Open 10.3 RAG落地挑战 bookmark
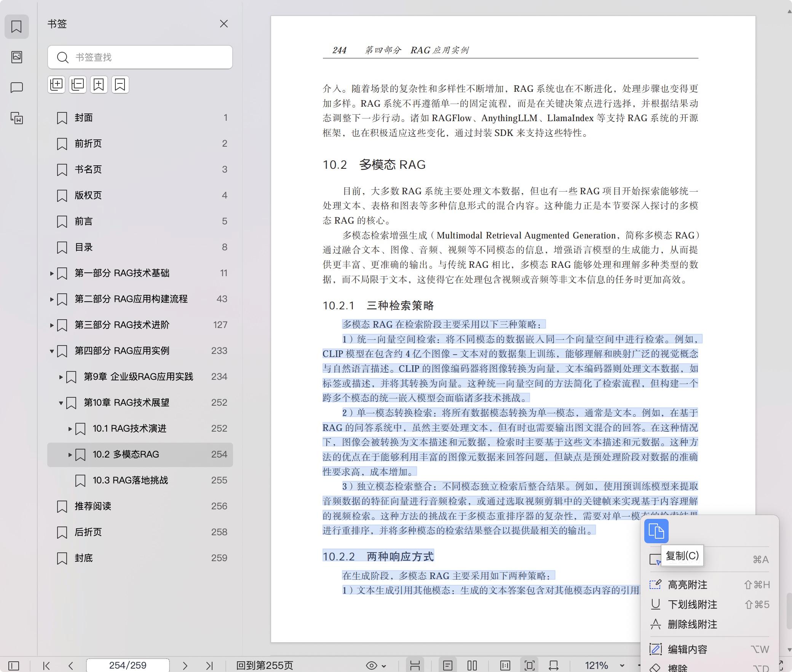This screenshot has height=672, width=792. [x=130, y=480]
